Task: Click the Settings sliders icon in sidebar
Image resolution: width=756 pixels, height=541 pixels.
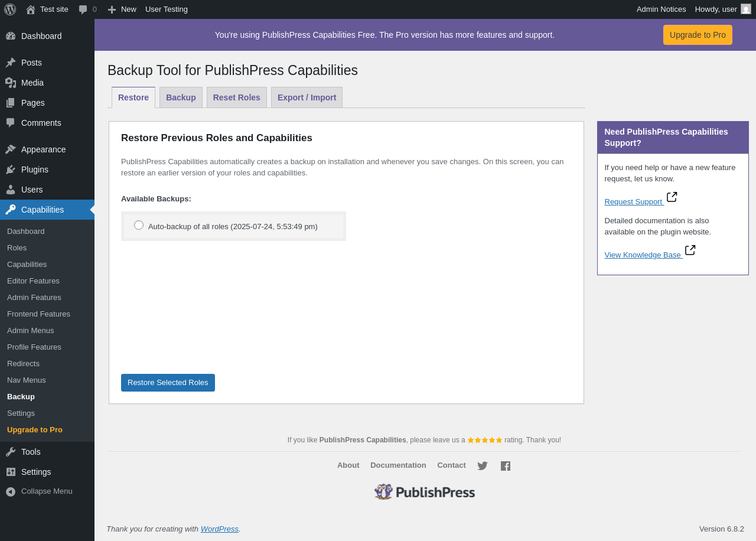Action: (x=11, y=472)
